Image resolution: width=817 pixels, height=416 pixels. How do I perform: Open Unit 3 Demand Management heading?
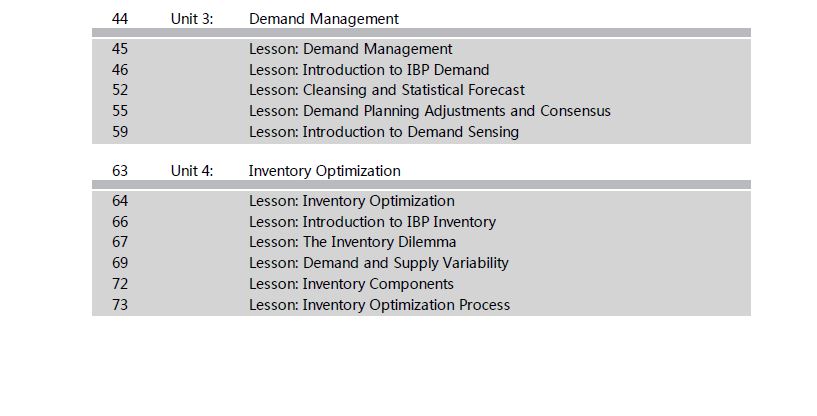(324, 19)
